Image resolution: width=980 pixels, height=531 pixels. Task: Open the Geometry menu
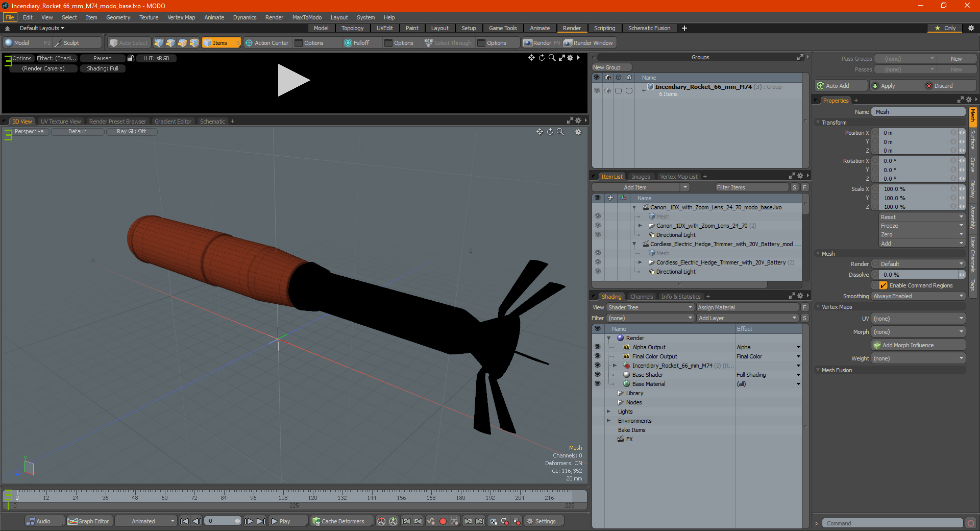118,17
